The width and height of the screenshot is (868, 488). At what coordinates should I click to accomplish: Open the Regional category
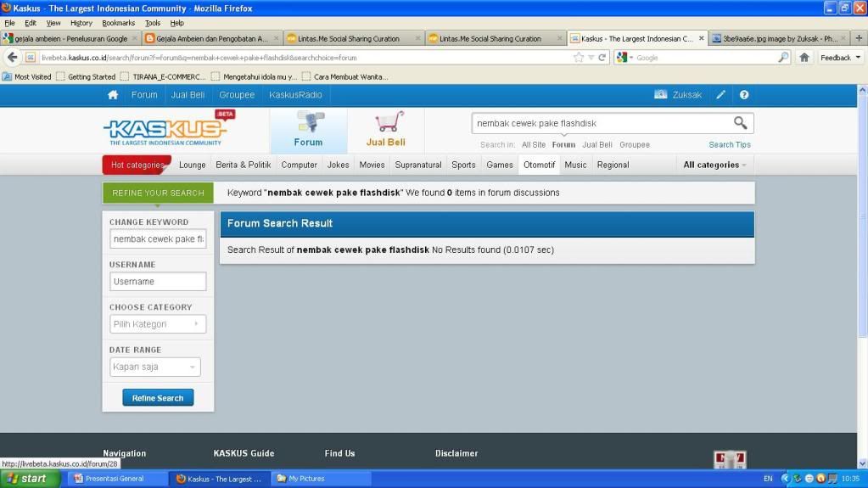[613, 165]
